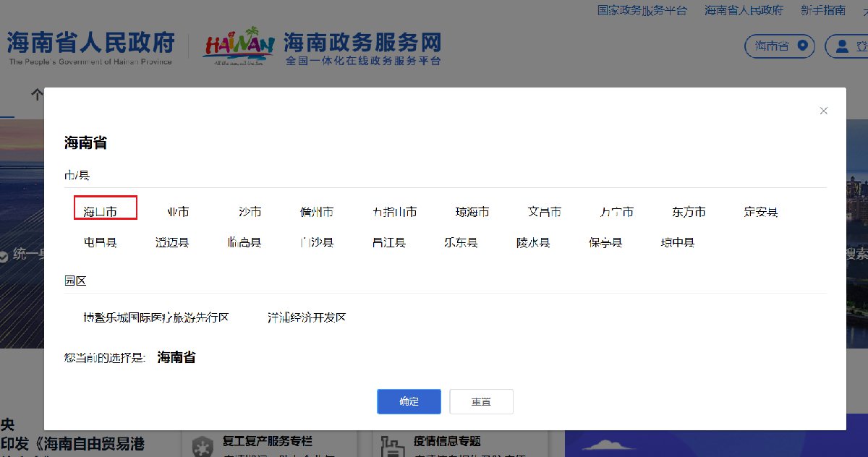Click the colorful Hainan logo in header

238,46
